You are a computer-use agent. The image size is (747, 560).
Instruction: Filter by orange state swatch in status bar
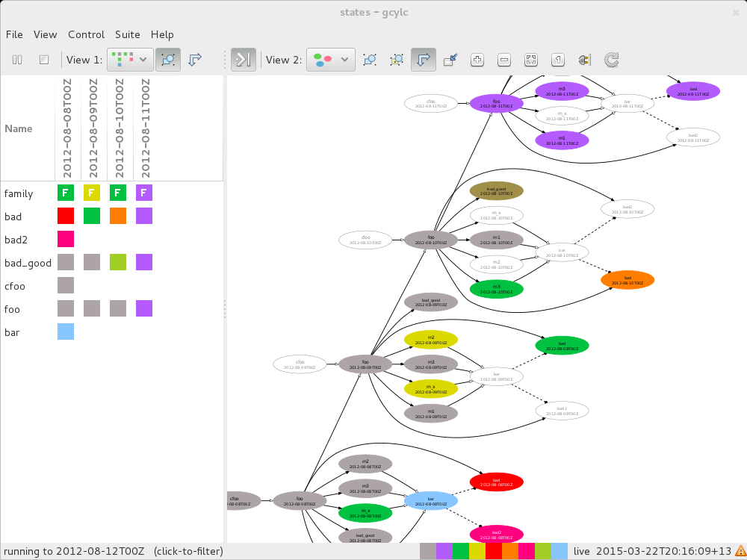[509, 552]
